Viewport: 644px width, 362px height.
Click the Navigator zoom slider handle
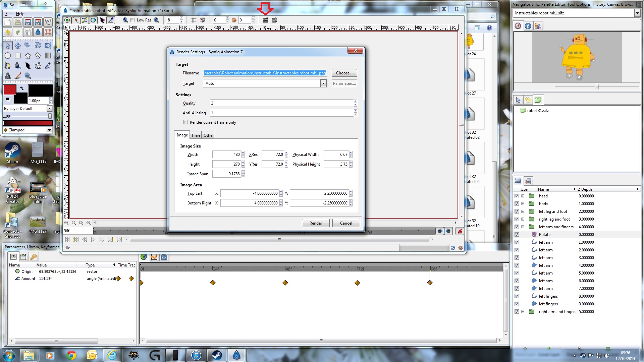click(597, 87)
